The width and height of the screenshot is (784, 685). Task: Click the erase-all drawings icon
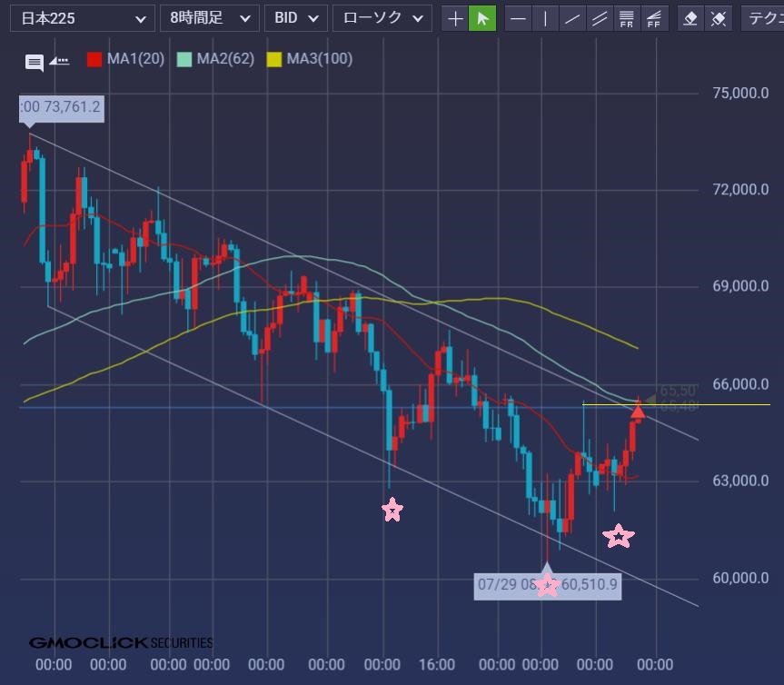[719, 19]
